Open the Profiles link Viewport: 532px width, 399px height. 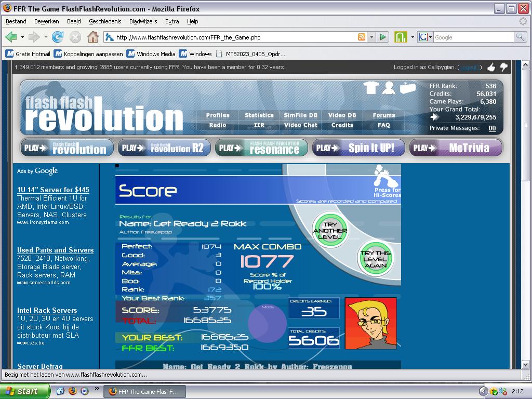point(218,115)
